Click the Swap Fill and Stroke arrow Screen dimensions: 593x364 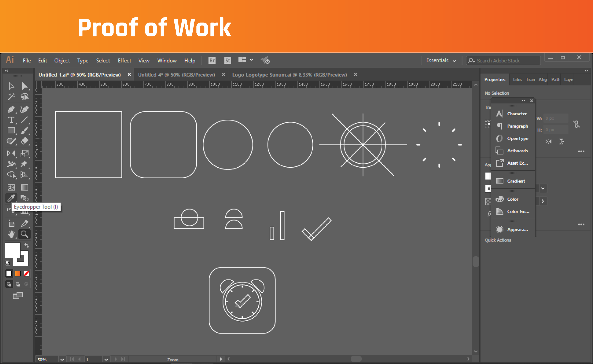[x=26, y=245]
